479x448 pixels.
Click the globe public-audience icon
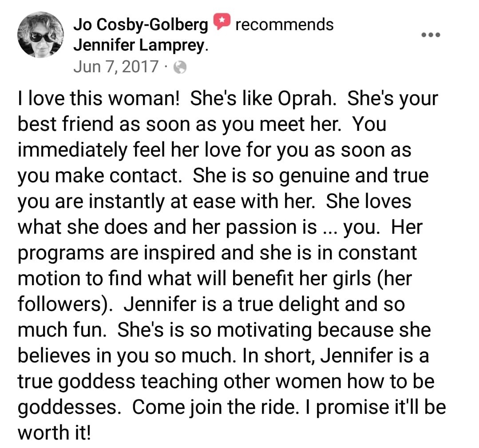pyautogui.click(x=180, y=67)
